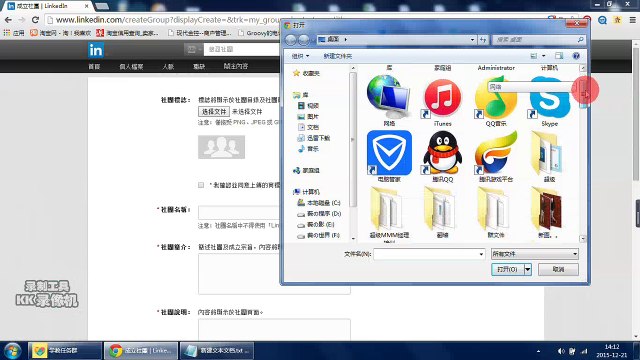Image resolution: width=640 pixels, height=360 pixels.
Task: Click the 选择文件 choose file button
Action: (214, 111)
